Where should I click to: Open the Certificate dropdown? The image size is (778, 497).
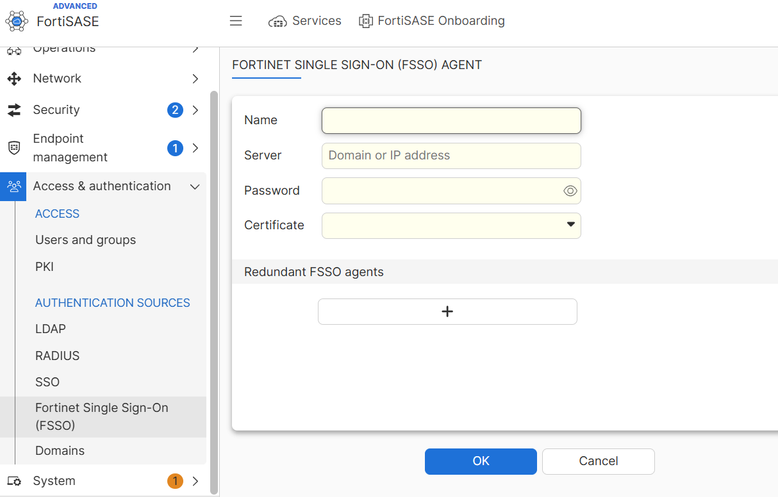point(571,225)
